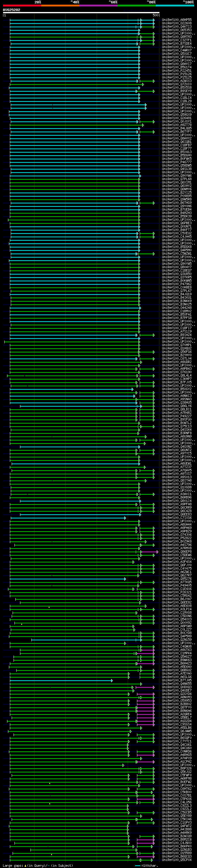Select hit label UniRef100_Q86LY6
The width and height of the screenshot is (197, 868).
coord(177,406)
